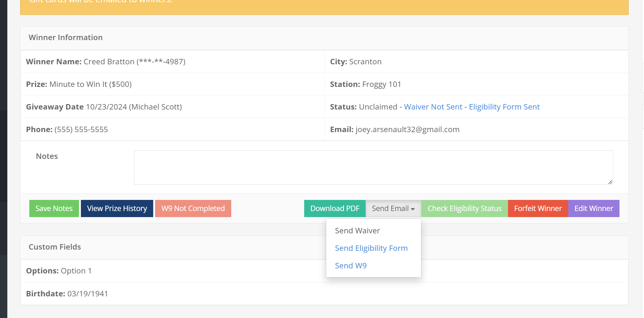
Task: Click the W9 Not Completed button
Action: [x=193, y=208]
